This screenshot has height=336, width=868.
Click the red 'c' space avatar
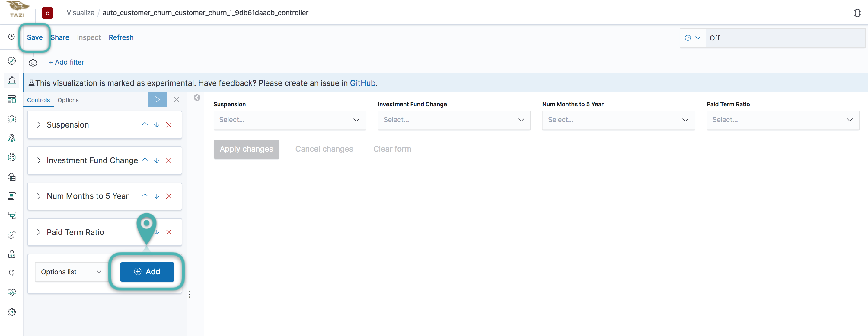coord(47,13)
